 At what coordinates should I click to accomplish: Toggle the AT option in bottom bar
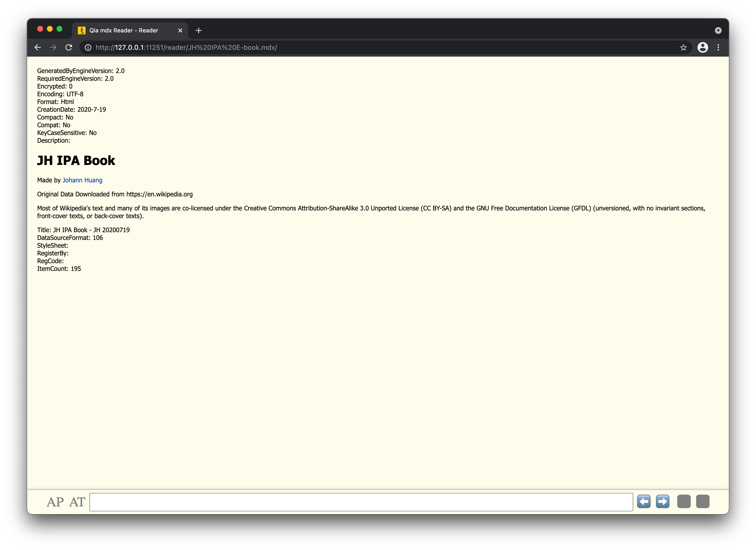coord(77,502)
